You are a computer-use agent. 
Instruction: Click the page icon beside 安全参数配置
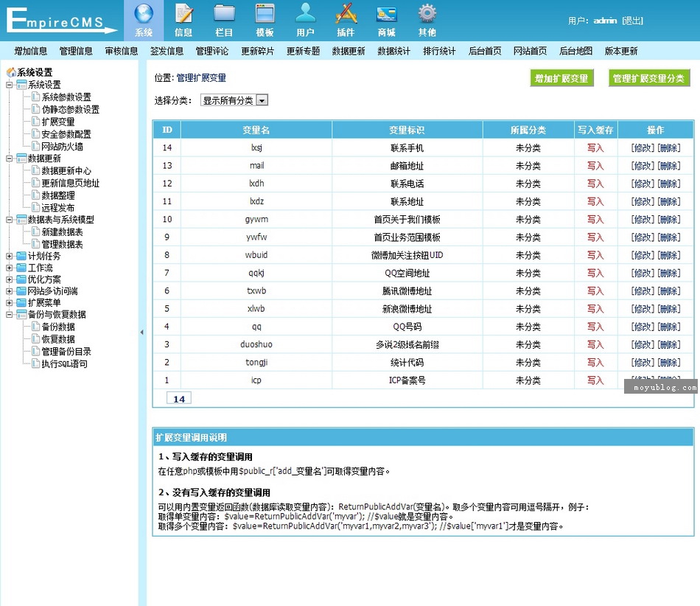coord(35,133)
